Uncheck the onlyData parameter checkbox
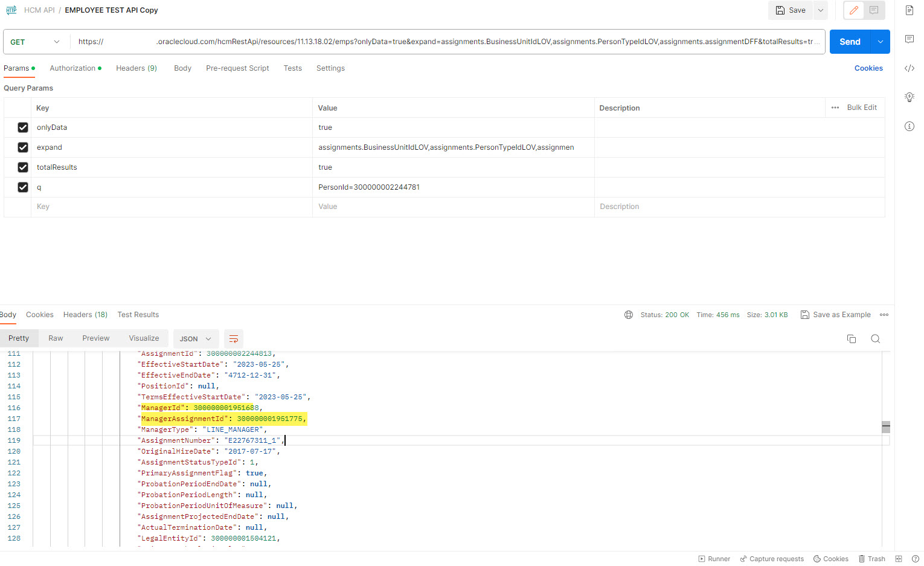This screenshot has width=924, height=566. click(x=23, y=127)
